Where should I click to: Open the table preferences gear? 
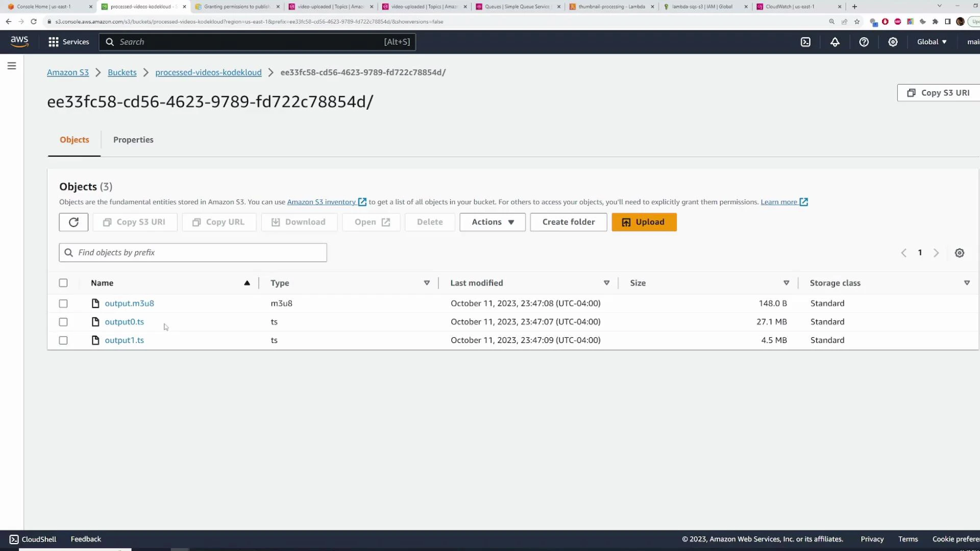(x=960, y=253)
